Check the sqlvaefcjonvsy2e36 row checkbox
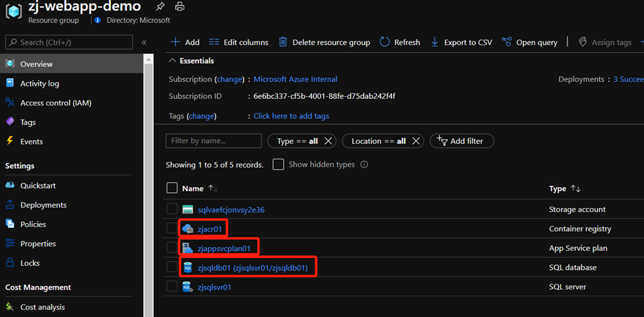 coord(172,209)
